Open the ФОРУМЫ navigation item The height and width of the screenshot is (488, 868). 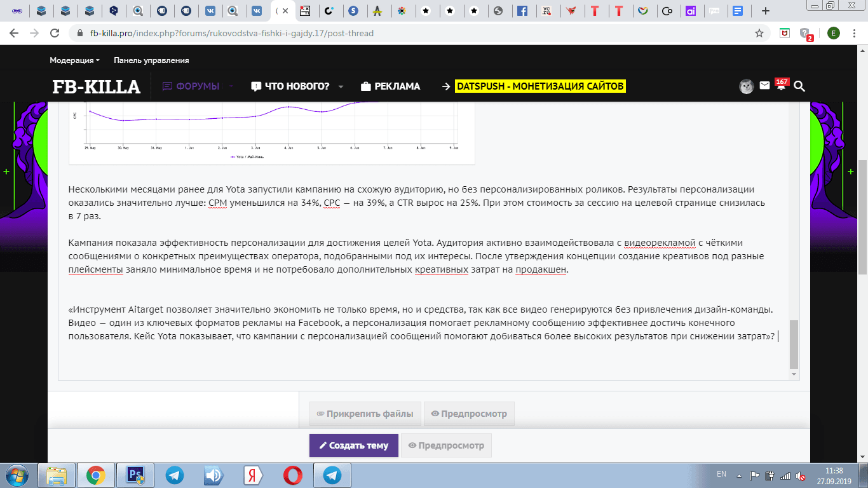coord(191,86)
